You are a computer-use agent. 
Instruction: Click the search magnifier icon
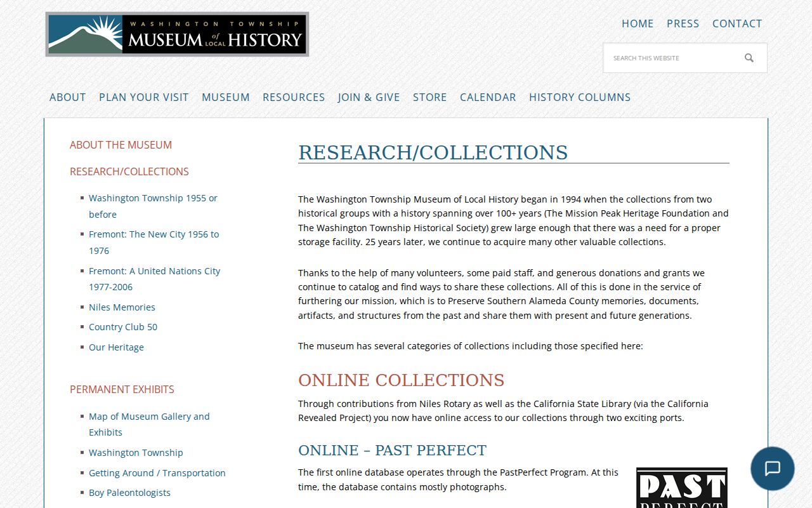pos(749,58)
